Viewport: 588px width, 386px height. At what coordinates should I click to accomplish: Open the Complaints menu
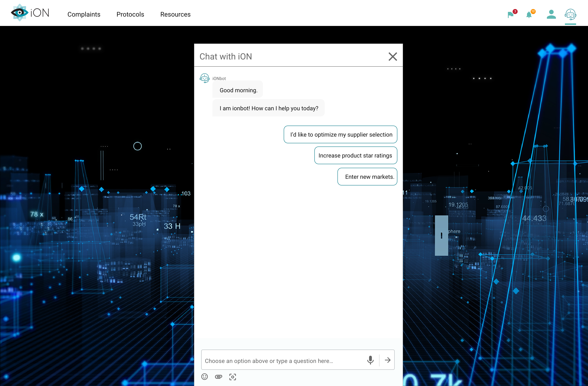coord(84,14)
